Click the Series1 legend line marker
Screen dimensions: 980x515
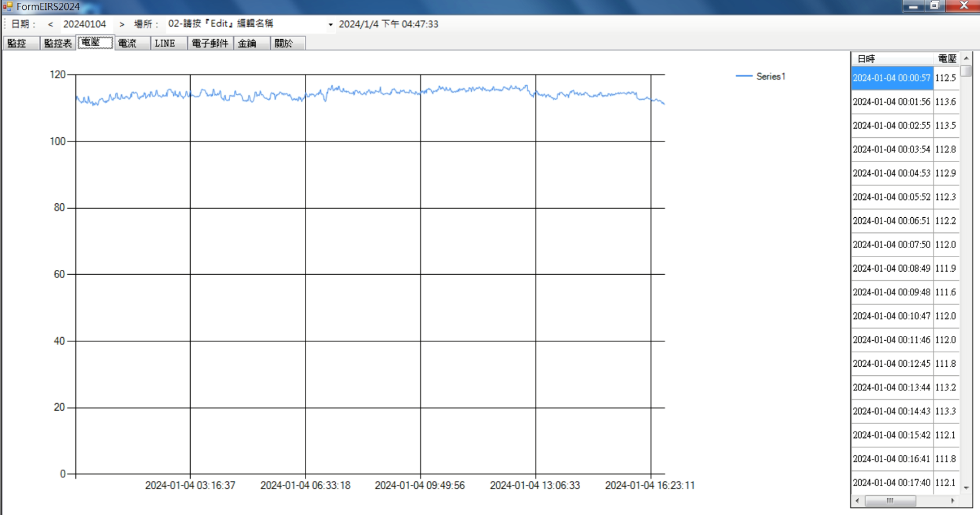pyautogui.click(x=744, y=76)
